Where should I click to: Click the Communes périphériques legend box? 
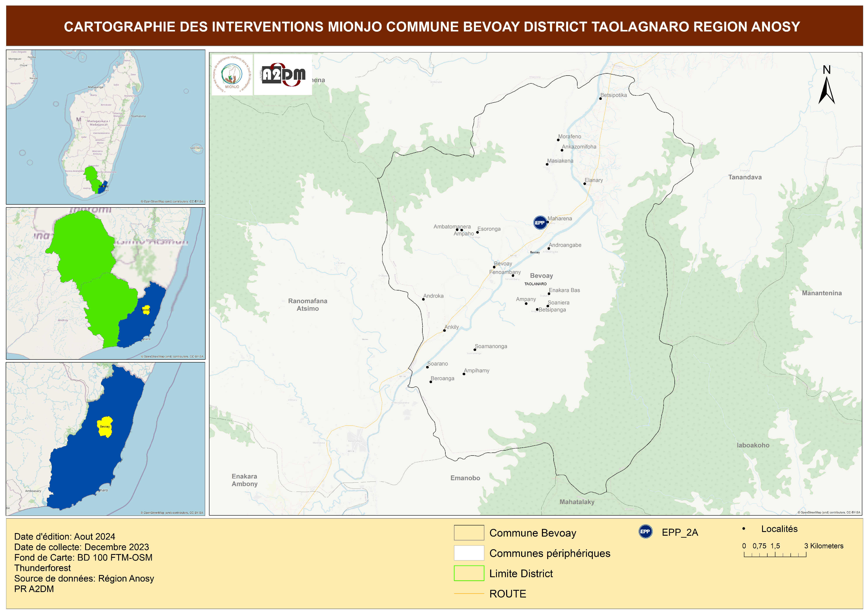tap(469, 553)
